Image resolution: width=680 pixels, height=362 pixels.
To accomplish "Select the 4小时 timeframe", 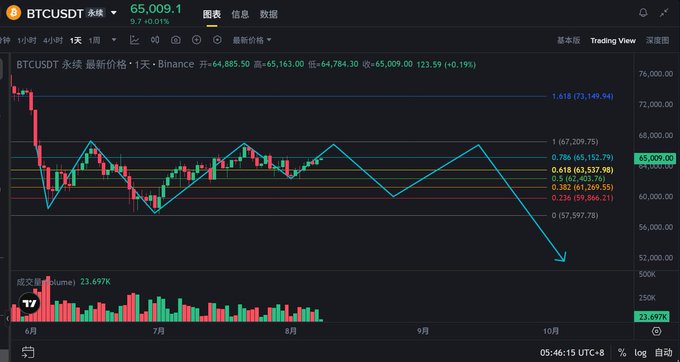I will click(x=53, y=40).
